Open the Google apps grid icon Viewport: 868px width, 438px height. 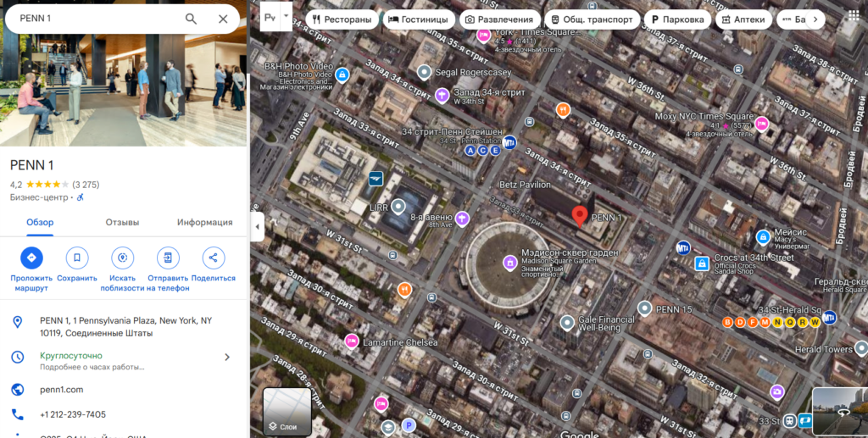pyautogui.click(x=853, y=17)
